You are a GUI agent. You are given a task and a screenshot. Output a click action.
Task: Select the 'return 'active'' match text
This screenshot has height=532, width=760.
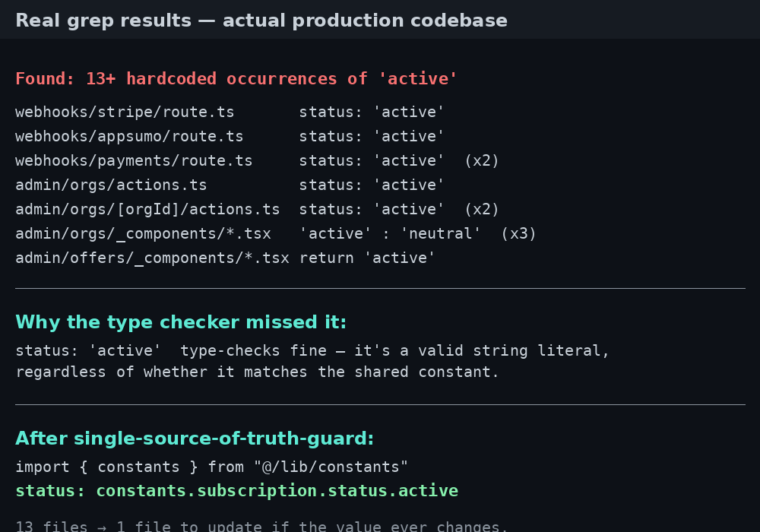pyautogui.click(x=367, y=258)
